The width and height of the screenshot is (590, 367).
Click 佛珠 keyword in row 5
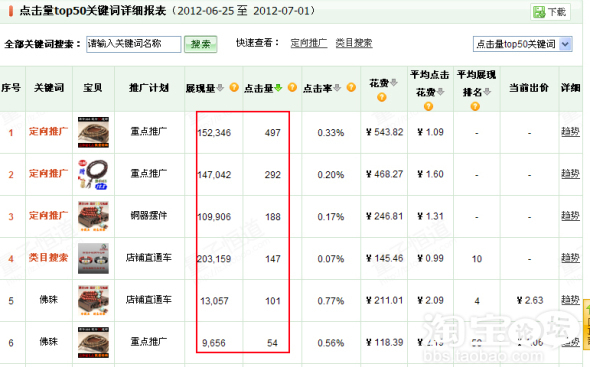click(49, 300)
